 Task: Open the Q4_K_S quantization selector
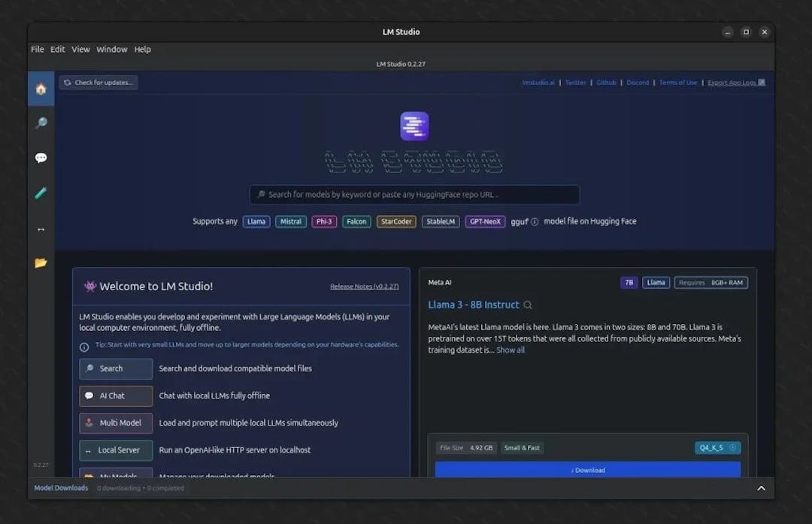[717, 448]
